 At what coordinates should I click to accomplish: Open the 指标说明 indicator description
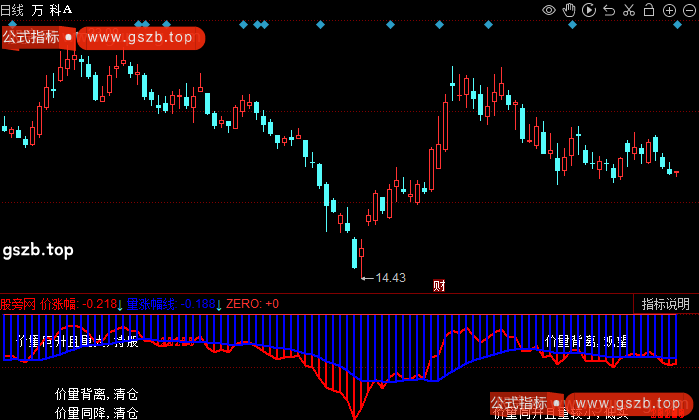(665, 304)
